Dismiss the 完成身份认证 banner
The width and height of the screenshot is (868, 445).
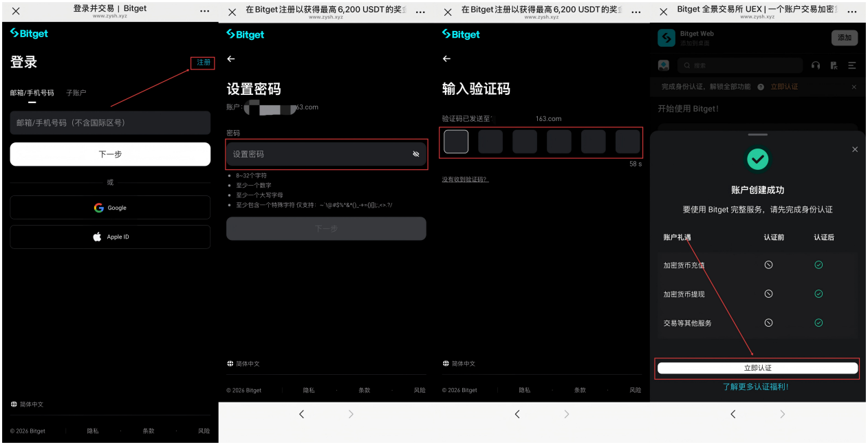[854, 87]
